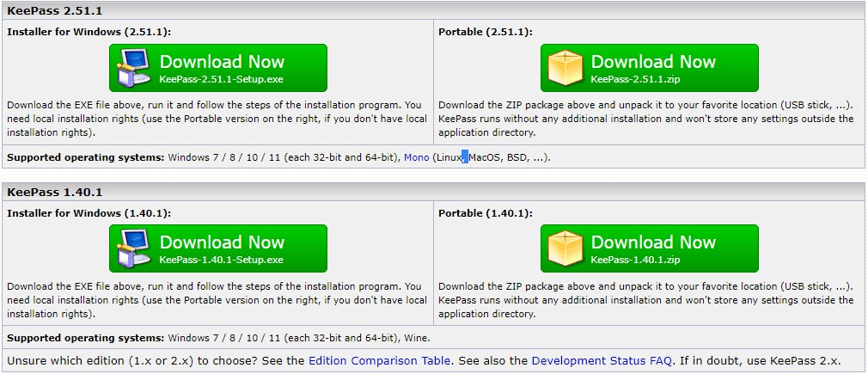The image size is (868, 374).
Task: Click 'Supported operating systems' label in 2.51.1 section
Action: pos(86,157)
